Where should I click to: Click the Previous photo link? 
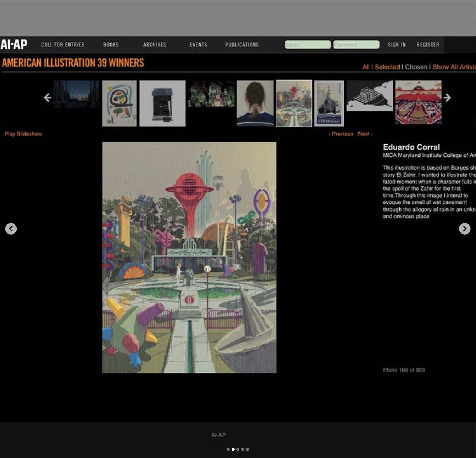341,134
